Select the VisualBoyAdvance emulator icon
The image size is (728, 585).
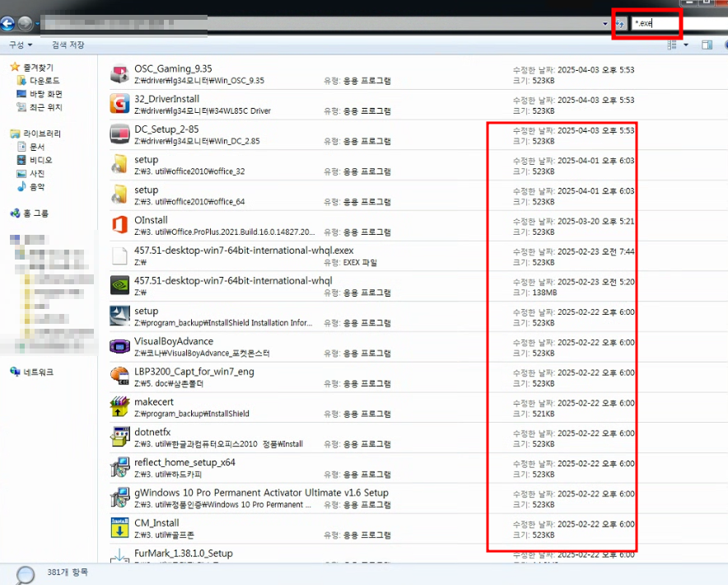tap(119, 346)
